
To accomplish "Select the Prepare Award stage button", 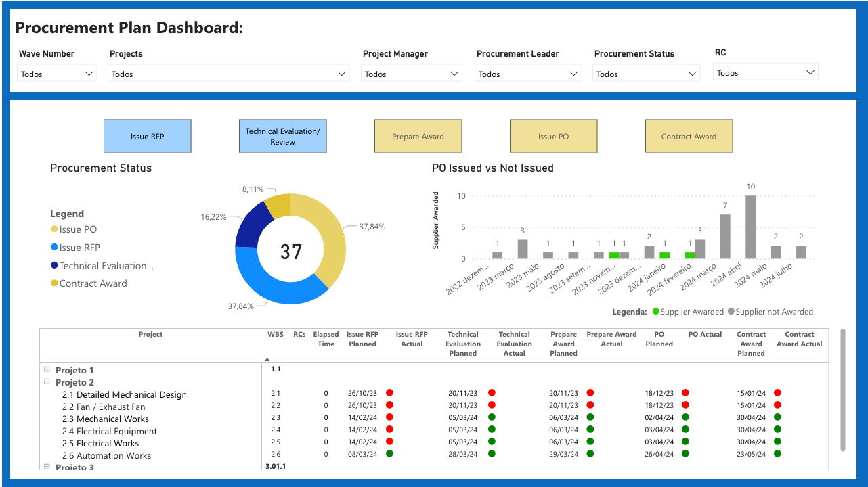I will click(x=418, y=136).
